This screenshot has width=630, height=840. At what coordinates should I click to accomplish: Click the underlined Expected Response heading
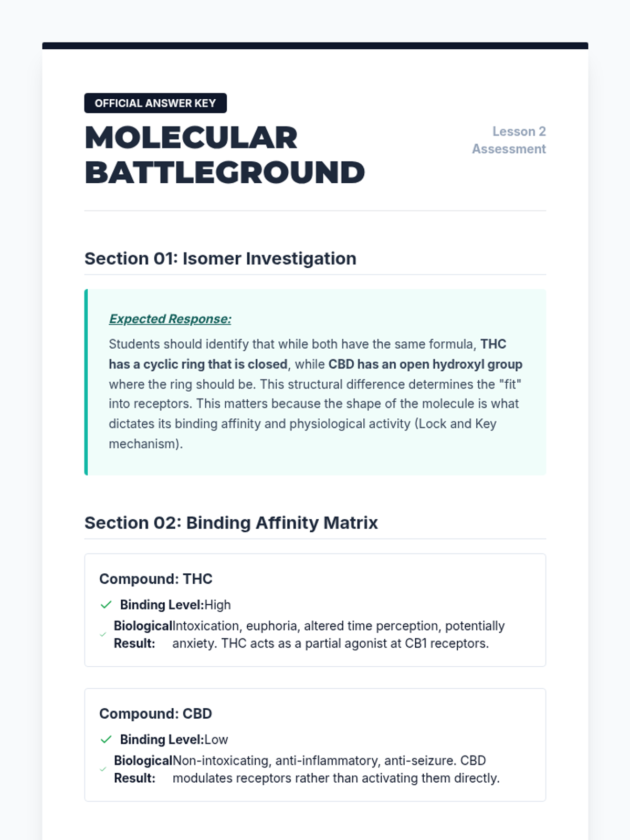pos(170,319)
